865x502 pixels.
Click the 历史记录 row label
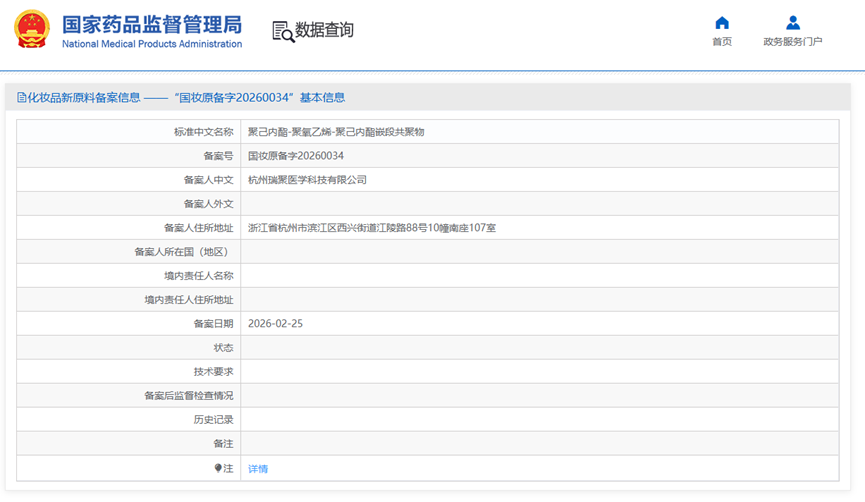[213, 420]
